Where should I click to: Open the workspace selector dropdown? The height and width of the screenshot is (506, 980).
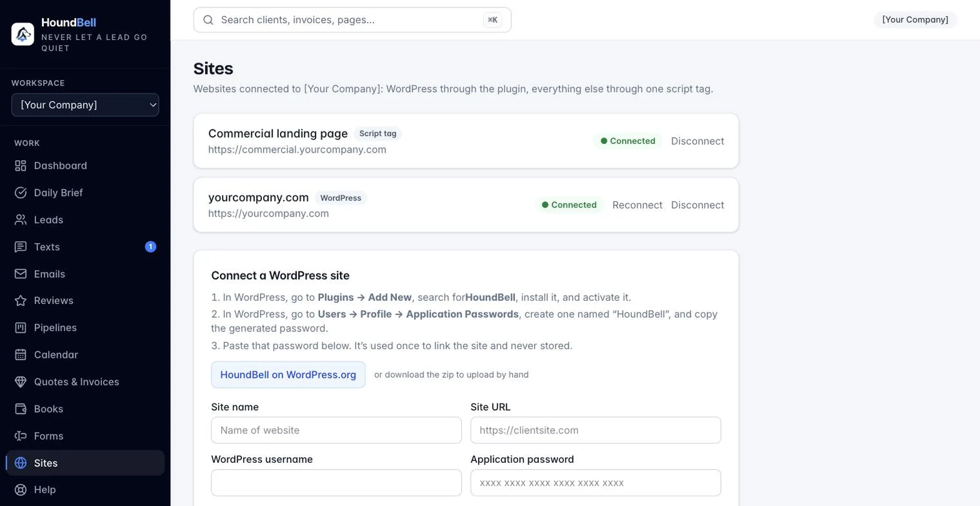[85, 105]
